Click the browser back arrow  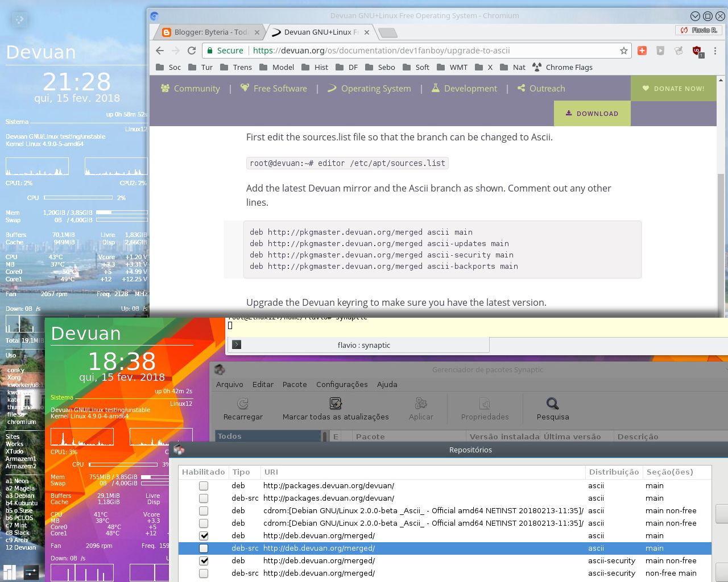159,51
